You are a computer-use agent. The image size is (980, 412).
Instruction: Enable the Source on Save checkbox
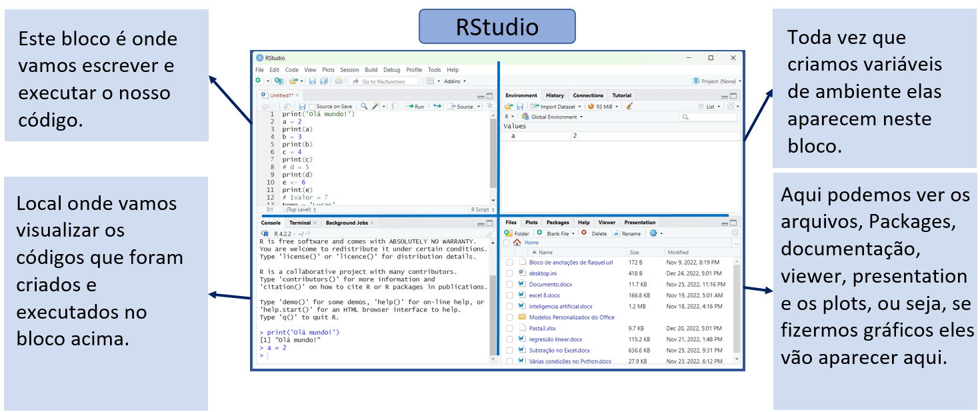pyautogui.click(x=311, y=105)
